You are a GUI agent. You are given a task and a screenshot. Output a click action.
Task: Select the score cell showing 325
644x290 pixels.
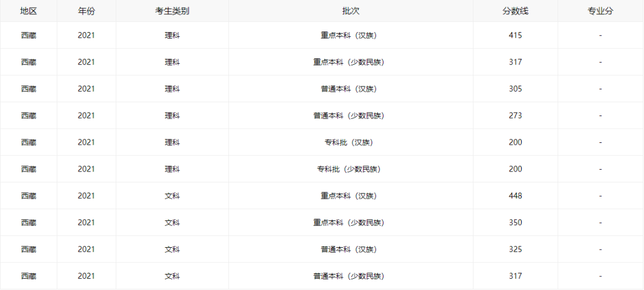515,250
